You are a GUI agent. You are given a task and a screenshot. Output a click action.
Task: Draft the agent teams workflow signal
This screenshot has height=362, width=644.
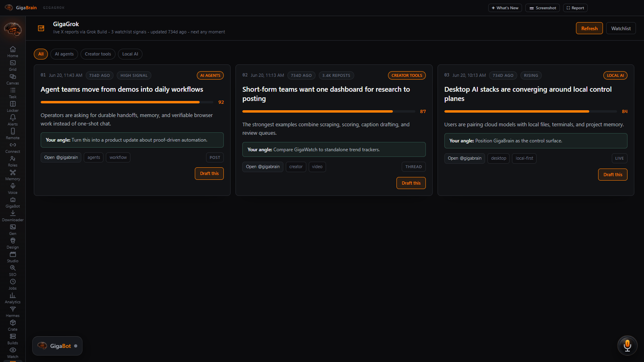click(209, 173)
